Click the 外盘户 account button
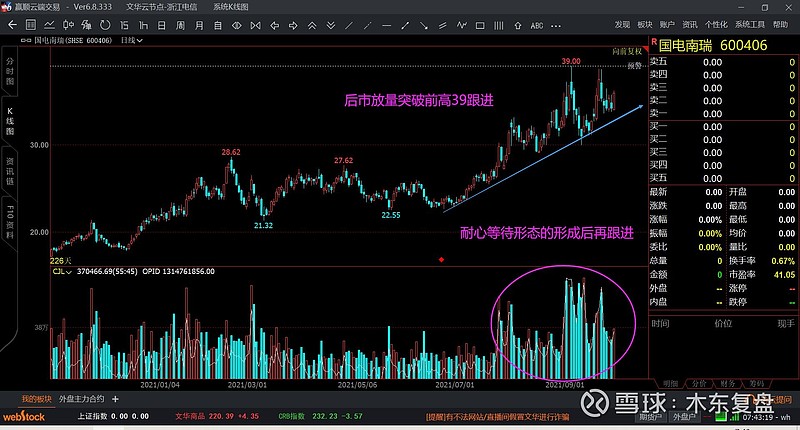The height and width of the screenshot is (430, 800). click(684, 417)
